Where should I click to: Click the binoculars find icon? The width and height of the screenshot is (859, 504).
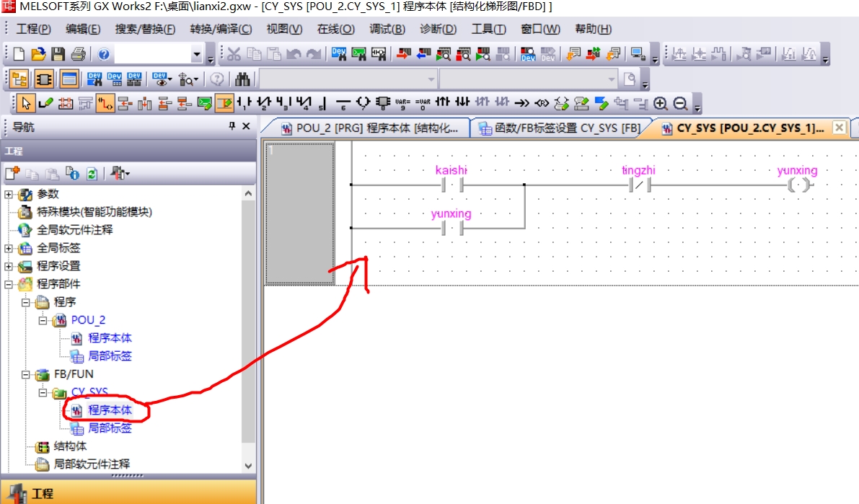[x=243, y=79]
